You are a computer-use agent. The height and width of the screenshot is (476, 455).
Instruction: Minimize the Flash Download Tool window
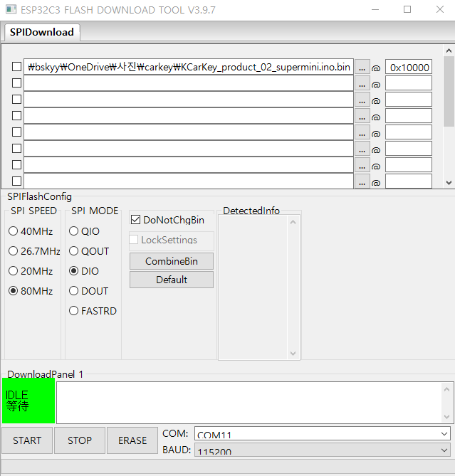pyautogui.click(x=375, y=10)
